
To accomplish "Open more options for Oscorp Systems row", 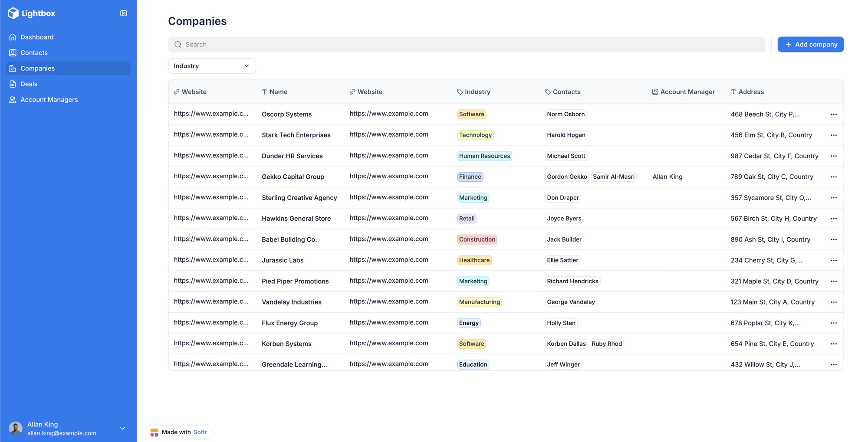I will tap(833, 114).
